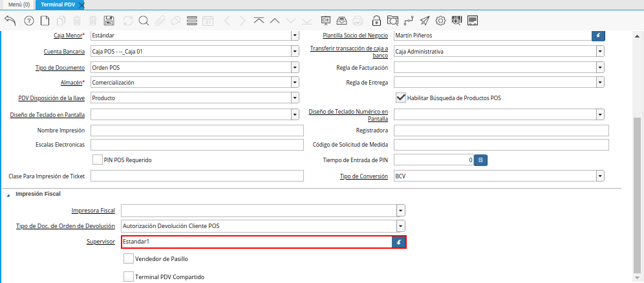644x283 pixels.
Task: Collapse the Impresión Fiscal section
Action: point(8,194)
